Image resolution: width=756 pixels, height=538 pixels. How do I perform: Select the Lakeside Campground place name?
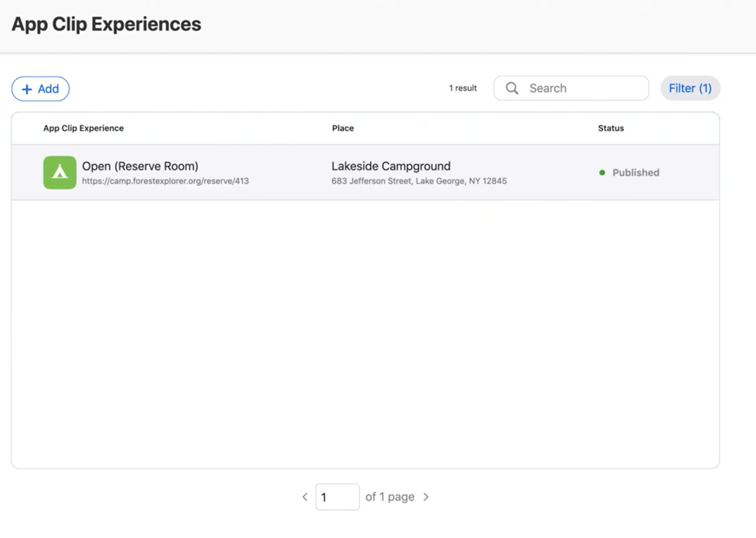click(x=391, y=166)
